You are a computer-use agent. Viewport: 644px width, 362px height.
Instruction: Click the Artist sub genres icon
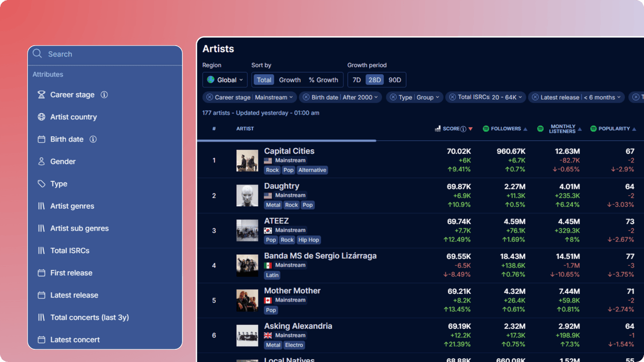(x=41, y=228)
